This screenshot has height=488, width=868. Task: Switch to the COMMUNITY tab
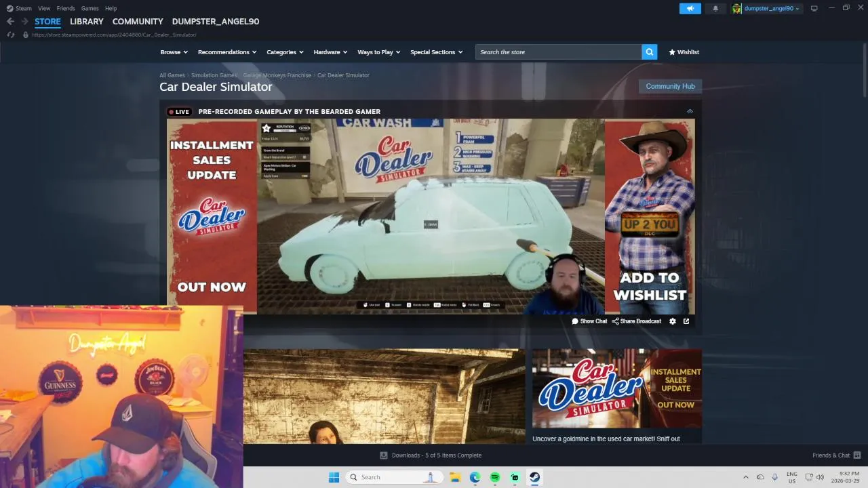(138, 22)
